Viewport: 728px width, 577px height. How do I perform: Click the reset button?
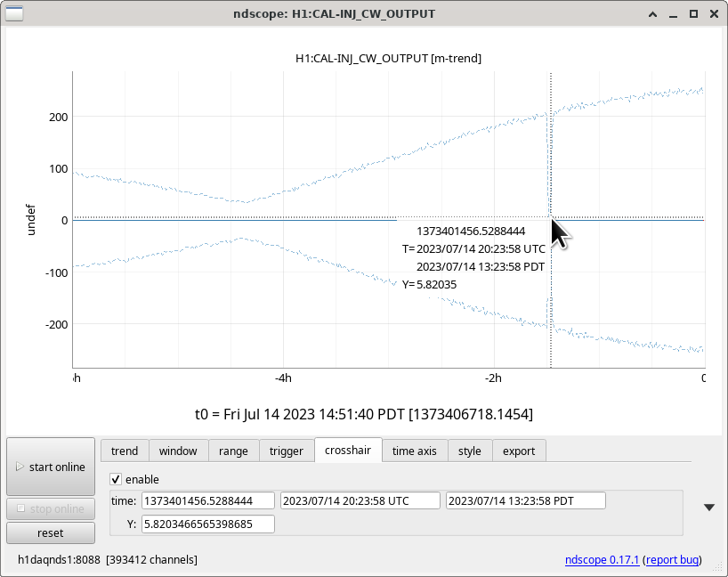[x=51, y=532]
